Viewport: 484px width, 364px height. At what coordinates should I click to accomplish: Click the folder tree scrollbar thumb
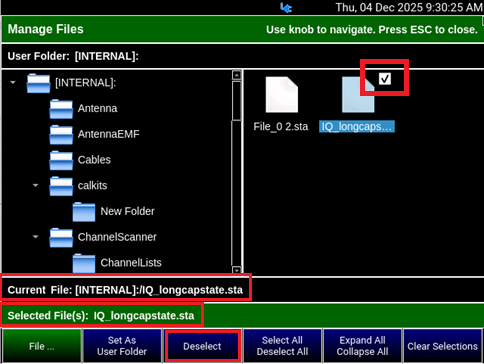point(237,101)
